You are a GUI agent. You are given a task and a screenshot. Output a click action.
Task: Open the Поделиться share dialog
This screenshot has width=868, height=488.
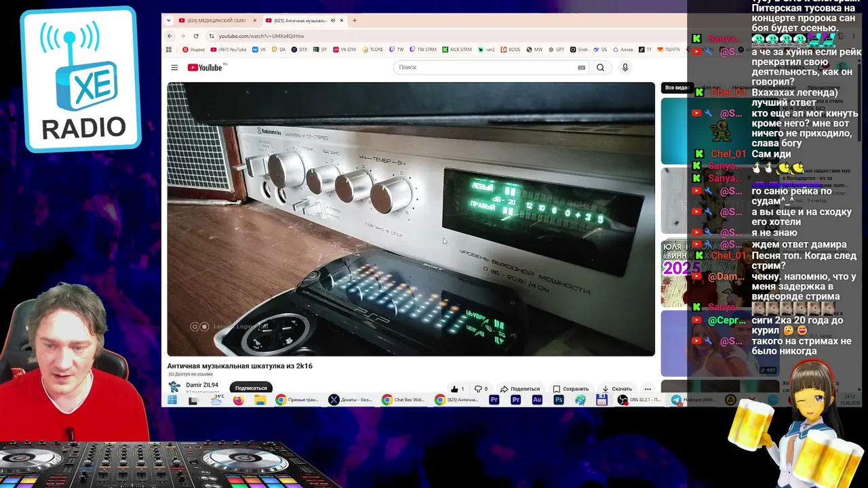pyautogui.click(x=520, y=389)
